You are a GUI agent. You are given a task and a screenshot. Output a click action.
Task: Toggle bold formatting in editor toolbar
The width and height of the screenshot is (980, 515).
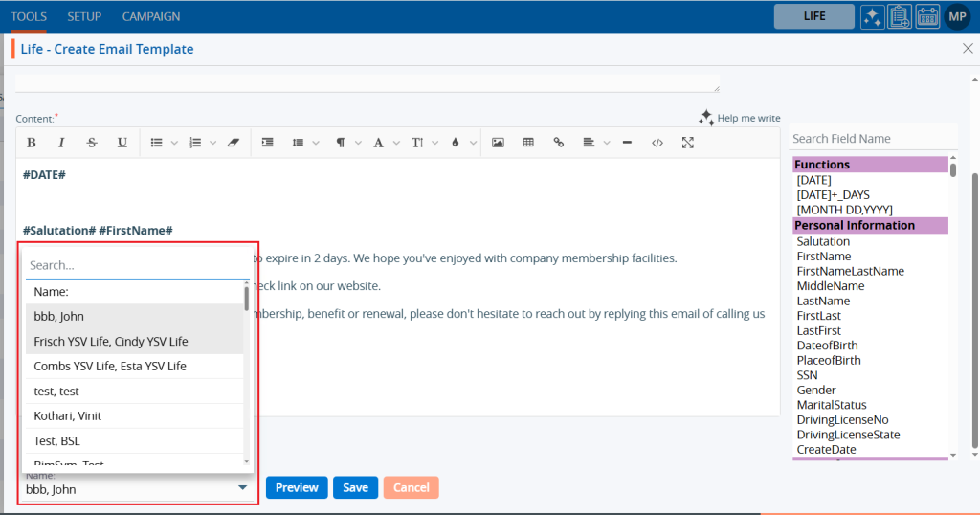(32, 143)
